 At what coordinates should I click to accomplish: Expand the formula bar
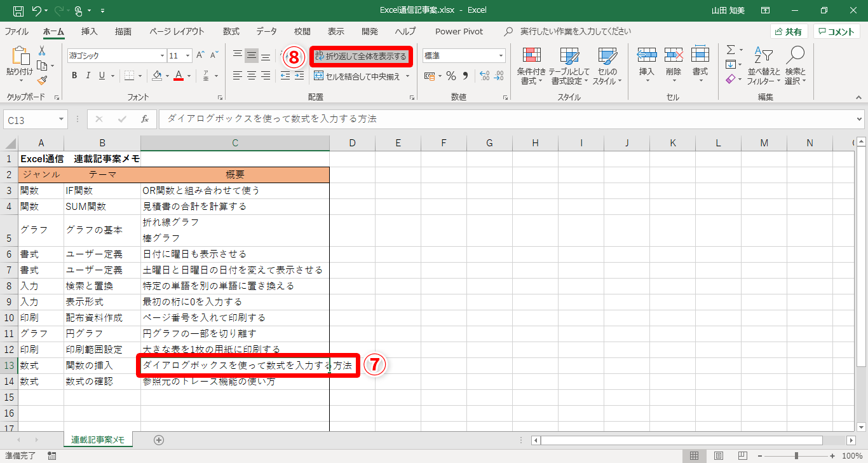tap(860, 119)
